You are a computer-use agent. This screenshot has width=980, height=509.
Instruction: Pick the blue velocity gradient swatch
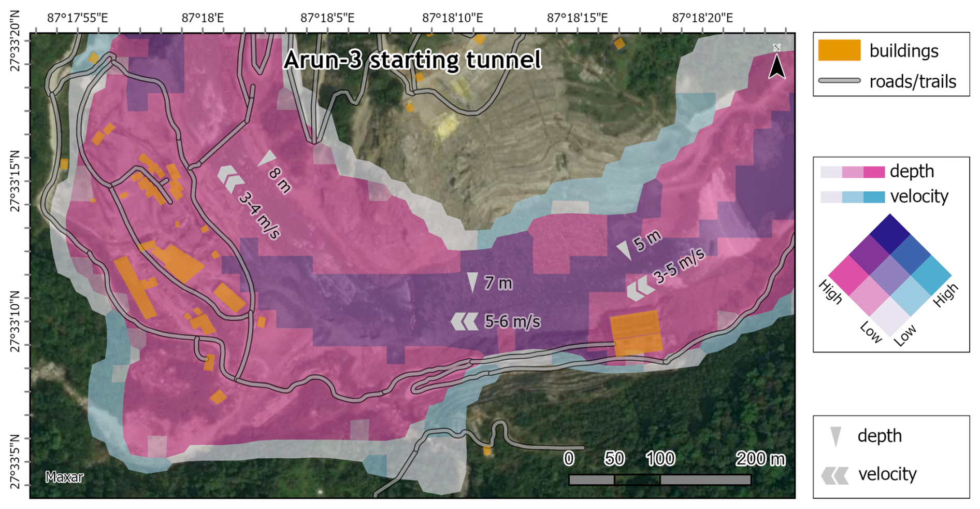(x=853, y=197)
